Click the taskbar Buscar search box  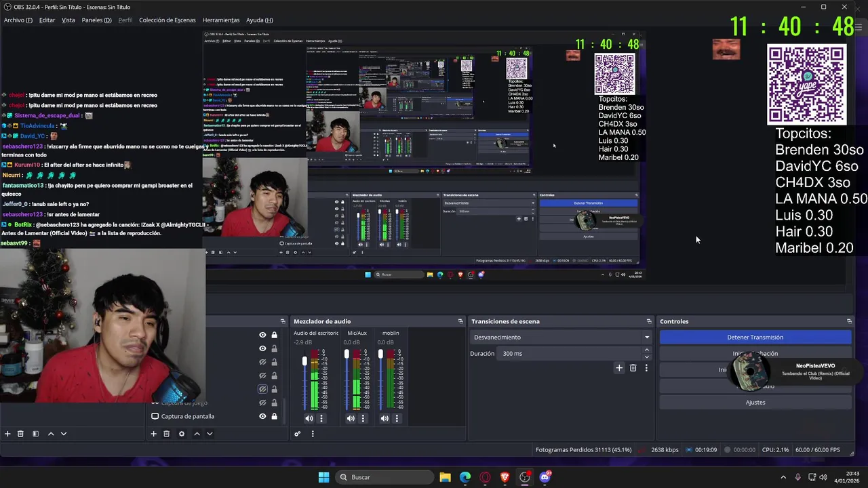[385, 477]
